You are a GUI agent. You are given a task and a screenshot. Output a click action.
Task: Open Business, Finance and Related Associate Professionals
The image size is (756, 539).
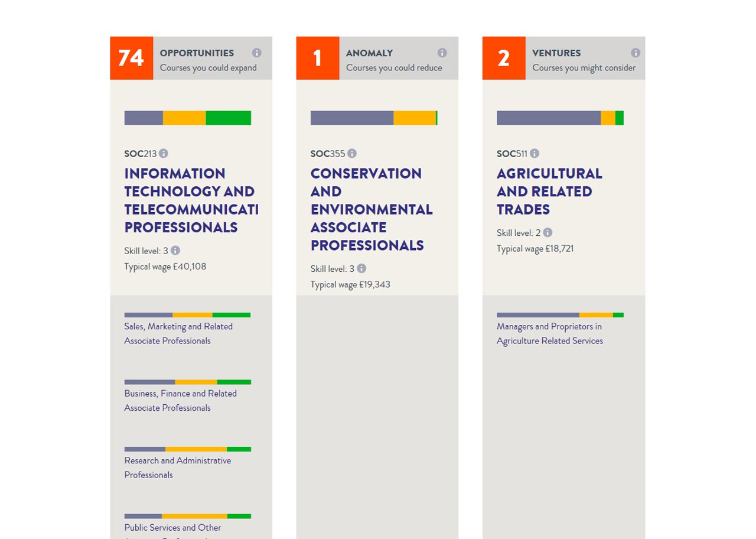[x=180, y=401]
